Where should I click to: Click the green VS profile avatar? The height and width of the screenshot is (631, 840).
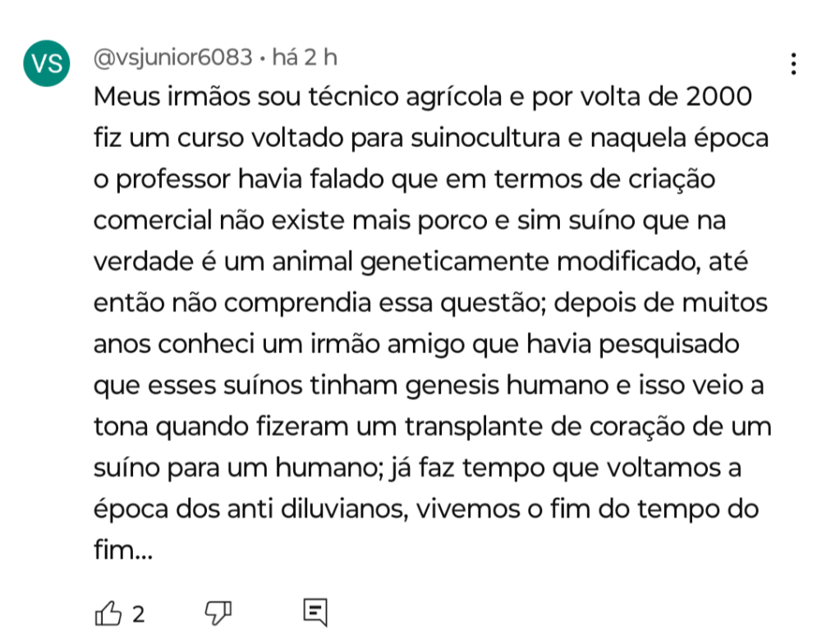[48, 64]
